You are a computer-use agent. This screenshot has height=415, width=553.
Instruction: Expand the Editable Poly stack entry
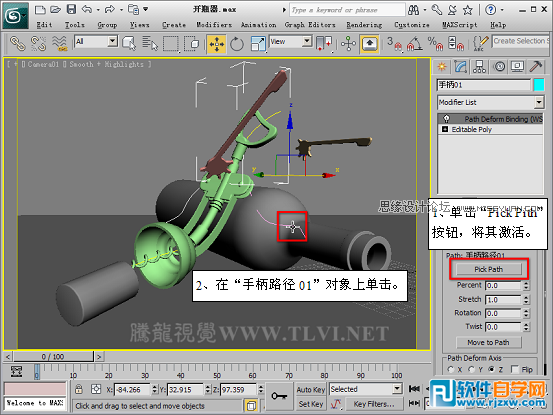pos(445,129)
